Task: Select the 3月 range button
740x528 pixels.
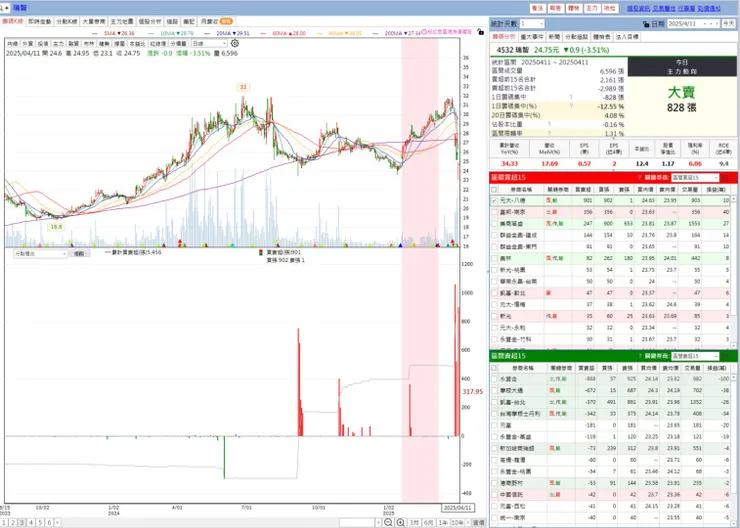Action: coord(414,522)
